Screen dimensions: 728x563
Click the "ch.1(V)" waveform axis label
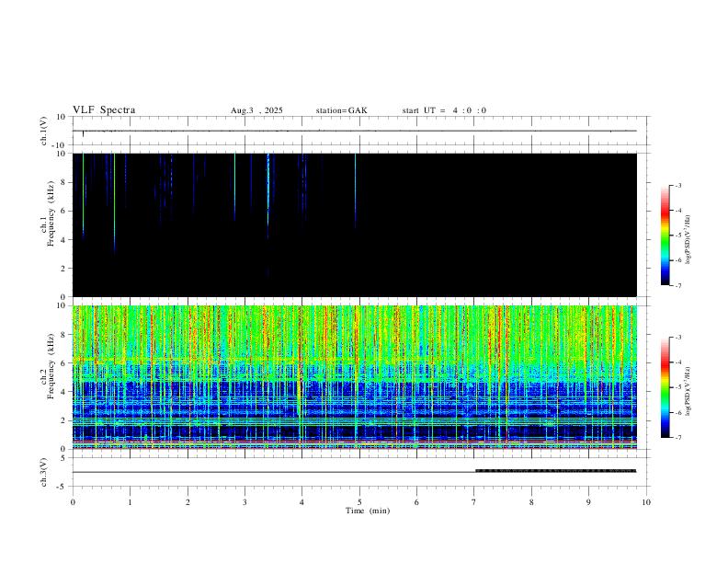click(44, 131)
